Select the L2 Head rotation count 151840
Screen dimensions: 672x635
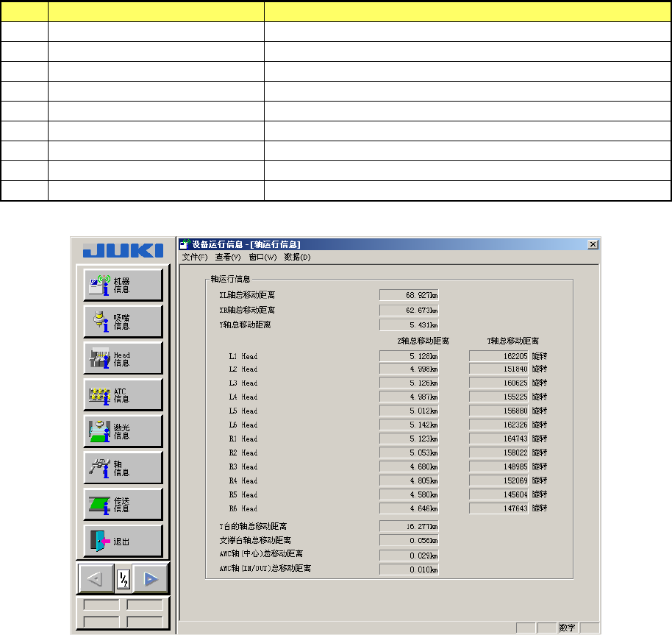coord(499,369)
